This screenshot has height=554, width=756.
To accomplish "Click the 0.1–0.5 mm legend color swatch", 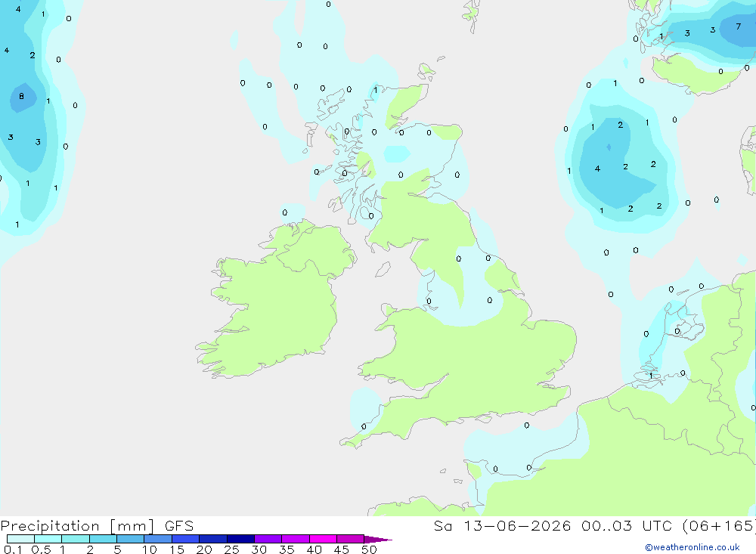I will (20, 539).
